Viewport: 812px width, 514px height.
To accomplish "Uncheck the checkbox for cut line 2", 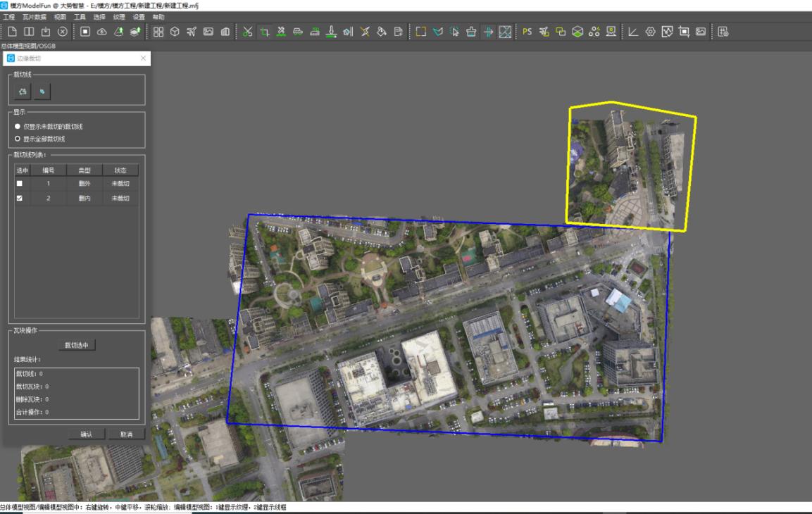I will click(x=20, y=198).
